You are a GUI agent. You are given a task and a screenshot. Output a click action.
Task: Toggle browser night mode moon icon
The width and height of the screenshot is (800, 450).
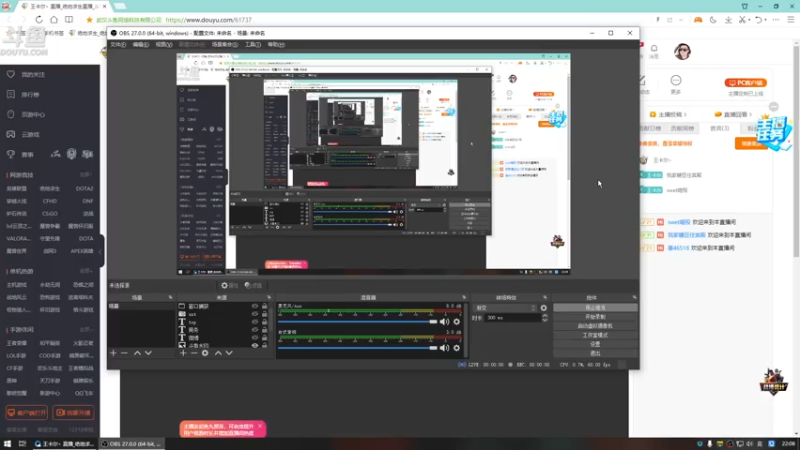click(713, 19)
